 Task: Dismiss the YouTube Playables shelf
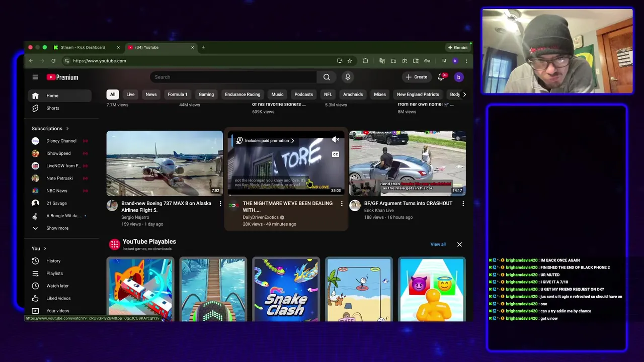coord(459,244)
